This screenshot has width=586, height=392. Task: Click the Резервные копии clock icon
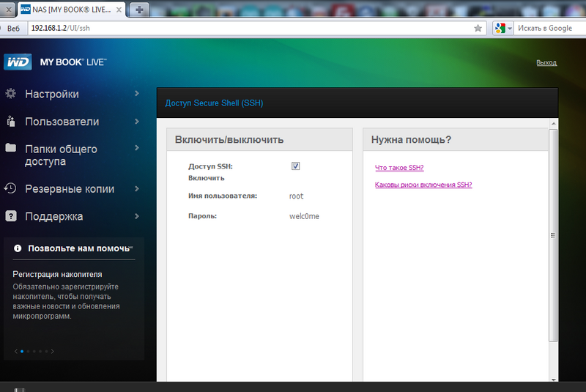[x=10, y=188]
